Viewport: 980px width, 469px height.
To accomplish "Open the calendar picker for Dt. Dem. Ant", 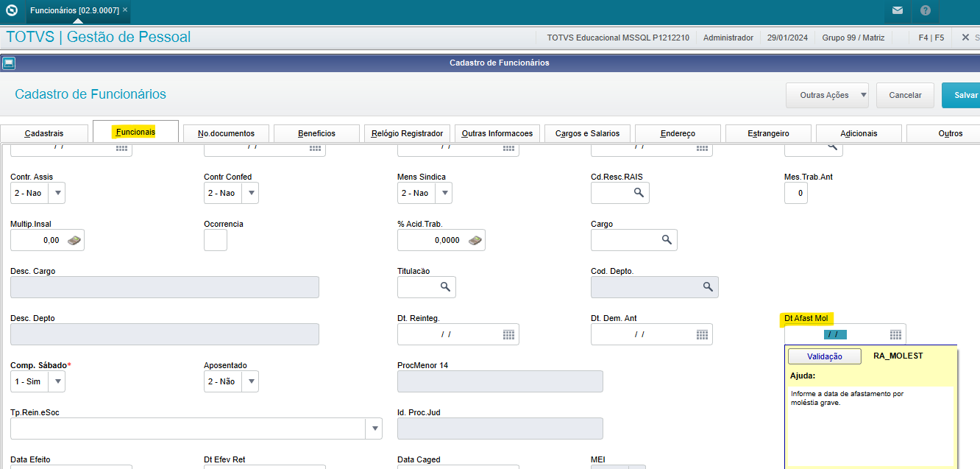I will 702,334.
